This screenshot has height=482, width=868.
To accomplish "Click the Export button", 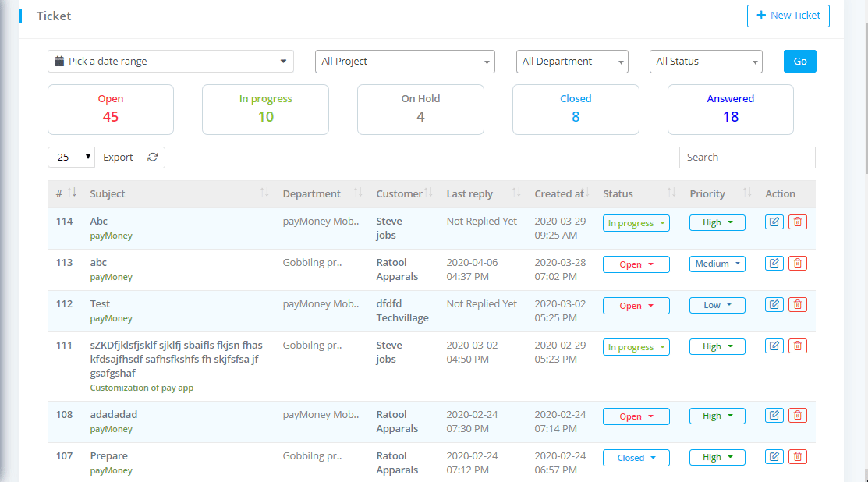I will [x=118, y=158].
